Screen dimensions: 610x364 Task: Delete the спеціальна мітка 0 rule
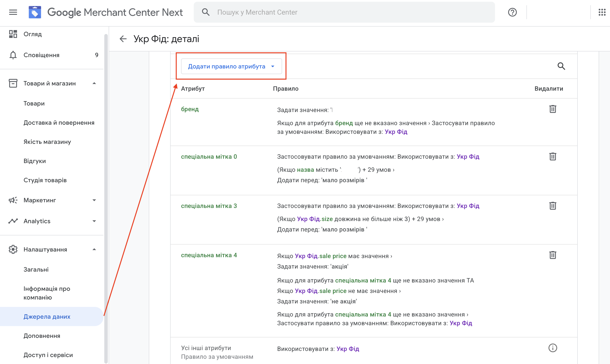tap(553, 156)
